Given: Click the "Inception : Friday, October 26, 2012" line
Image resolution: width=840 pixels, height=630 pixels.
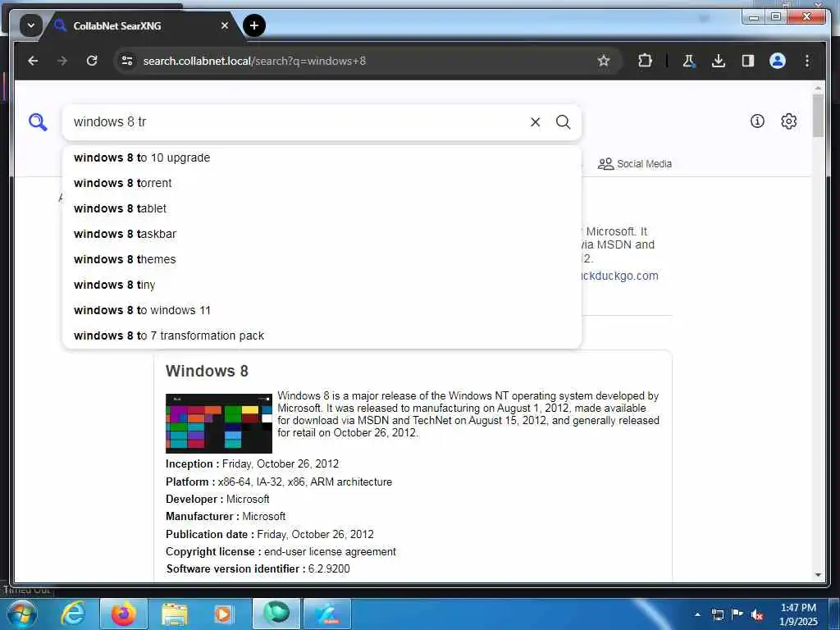Looking at the screenshot, I should point(252,464).
